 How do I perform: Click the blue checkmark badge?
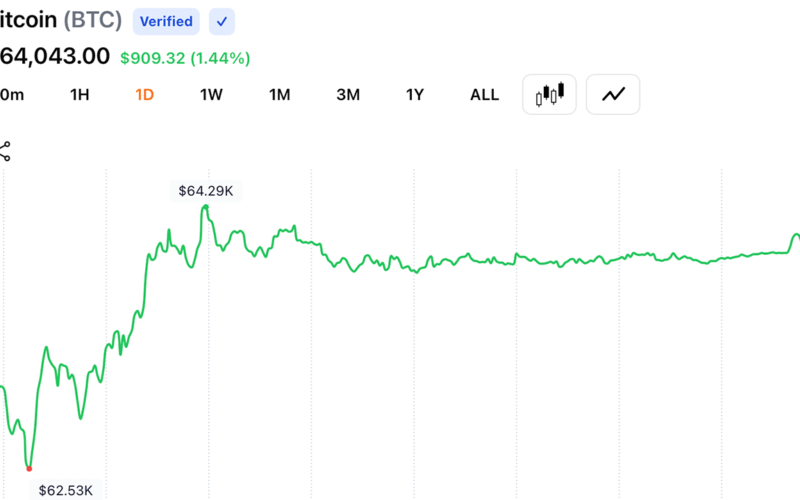click(x=222, y=21)
